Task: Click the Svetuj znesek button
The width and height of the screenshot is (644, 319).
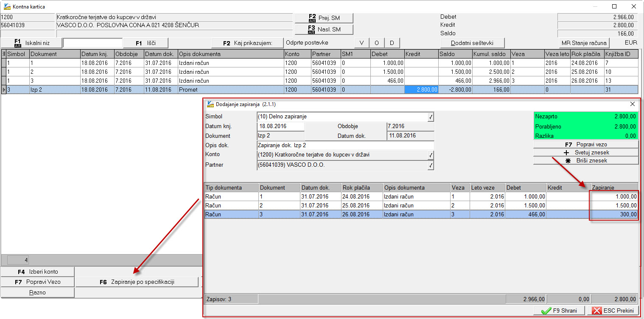Action: pos(585,152)
